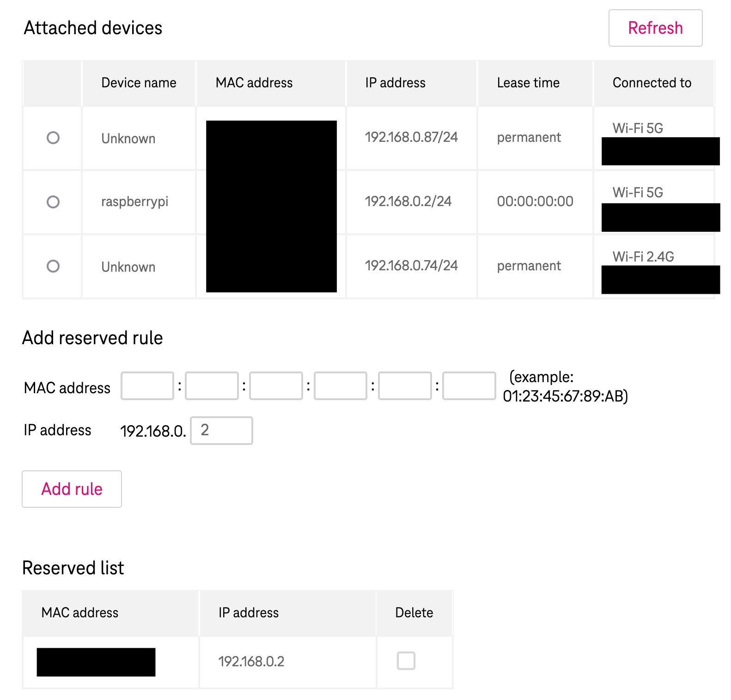Screen dimensions: 731x700
Task: Click the raspberrypi device name
Action: pyautogui.click(x=134, y=202)
